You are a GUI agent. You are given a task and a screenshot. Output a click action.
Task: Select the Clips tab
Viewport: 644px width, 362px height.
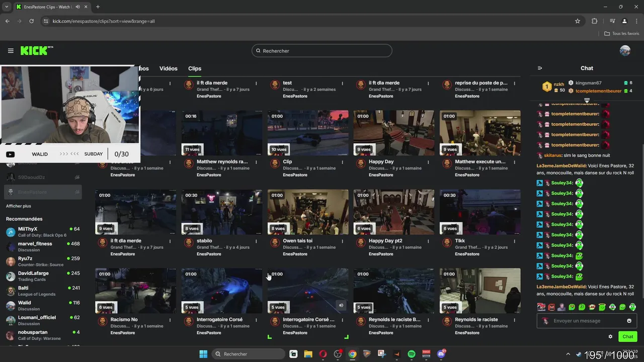[x=195, y=68]
